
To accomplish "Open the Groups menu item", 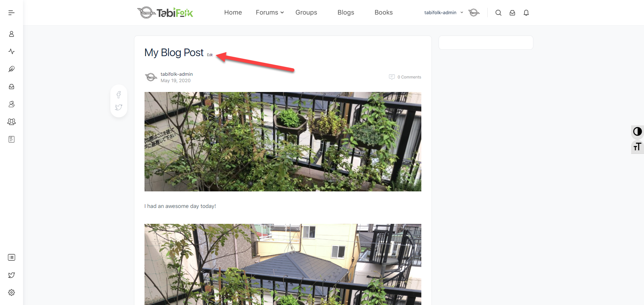I will coord(306,13).
